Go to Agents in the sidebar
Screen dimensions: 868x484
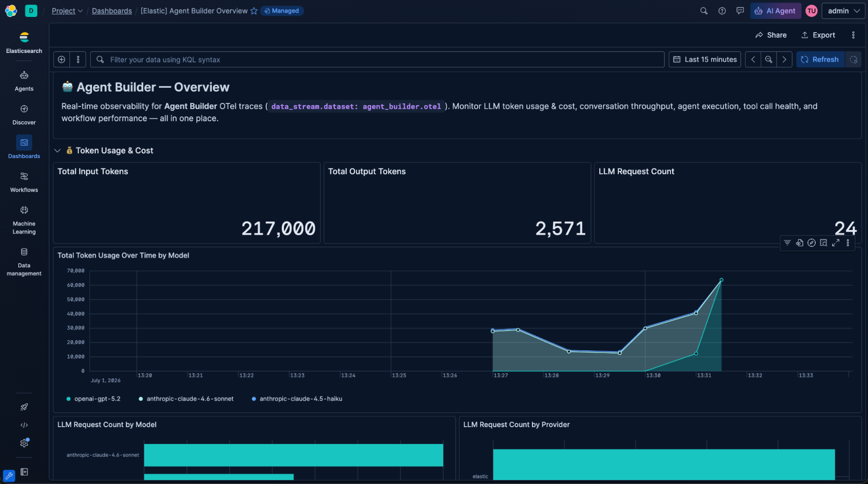point(24,81)
